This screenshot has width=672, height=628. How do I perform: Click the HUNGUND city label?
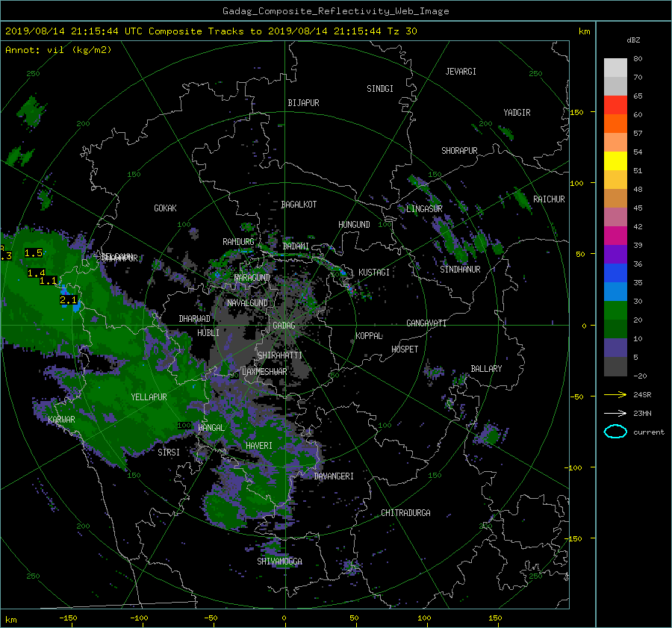[x=354, y=225]
